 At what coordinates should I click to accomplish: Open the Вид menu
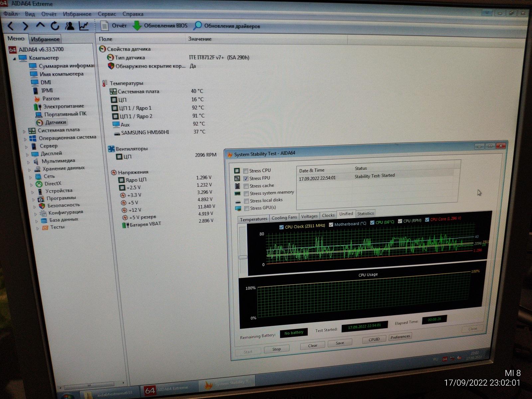30,14
